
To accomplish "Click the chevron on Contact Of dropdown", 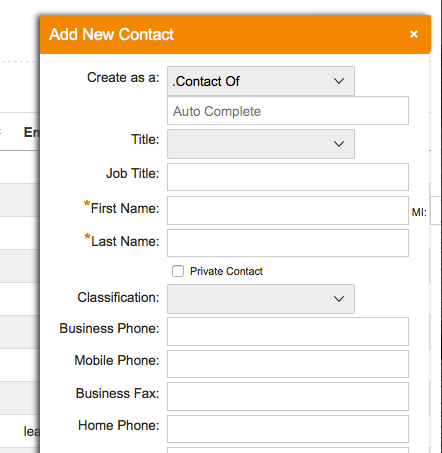I will pyautogui.click(x=339, y=81).
